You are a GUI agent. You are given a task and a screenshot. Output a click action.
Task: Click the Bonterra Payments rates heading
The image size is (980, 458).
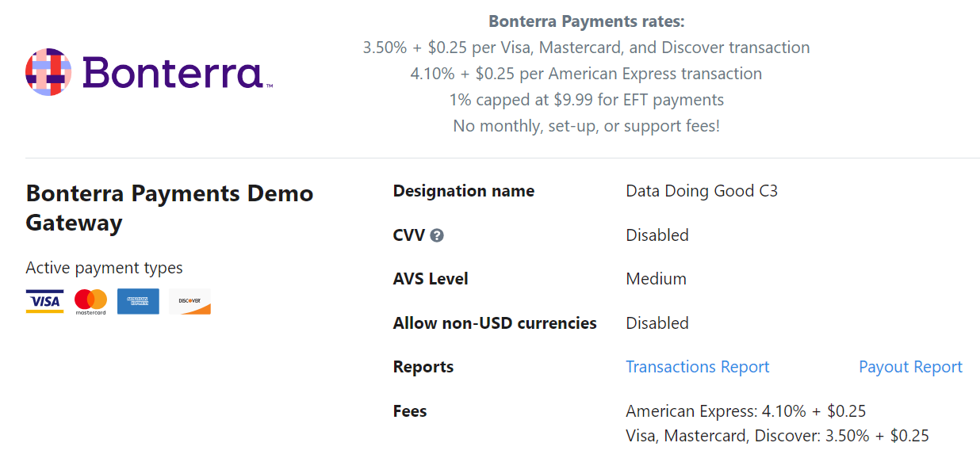coord(587,21)
